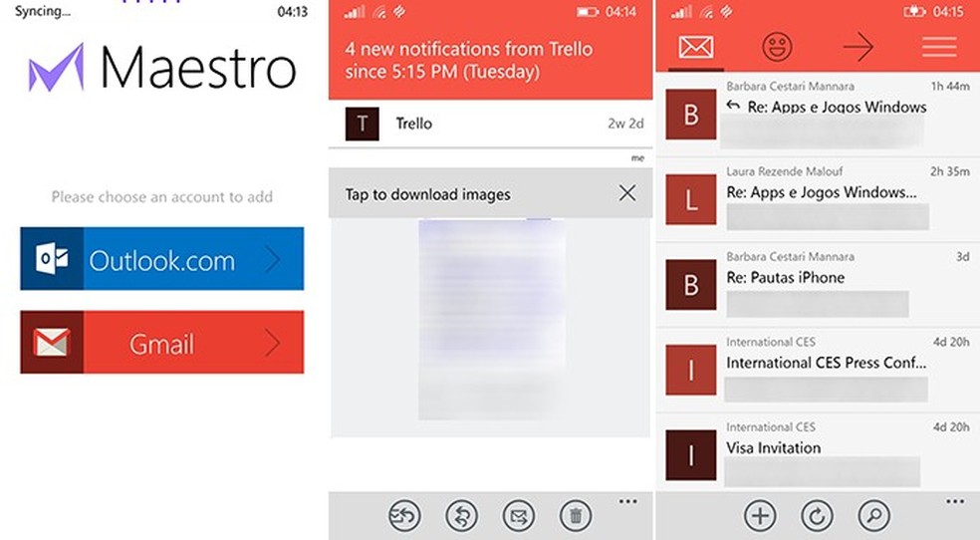980x540 pixels.
Task: Reply all to the Trello email
Action: [x=404, y=516]
